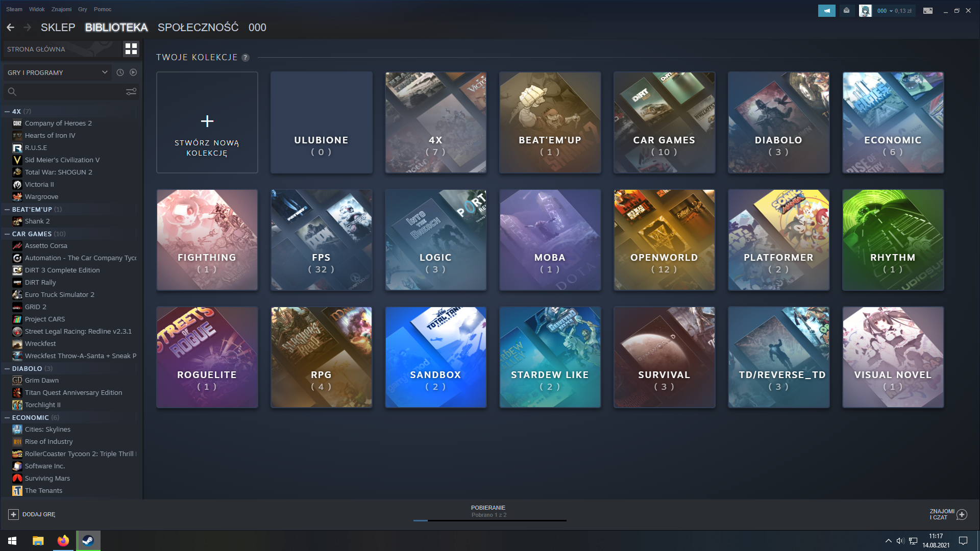Open the Gry i Programy dropdown
Viewport: 980px width, 551px height.
point(58,72)
